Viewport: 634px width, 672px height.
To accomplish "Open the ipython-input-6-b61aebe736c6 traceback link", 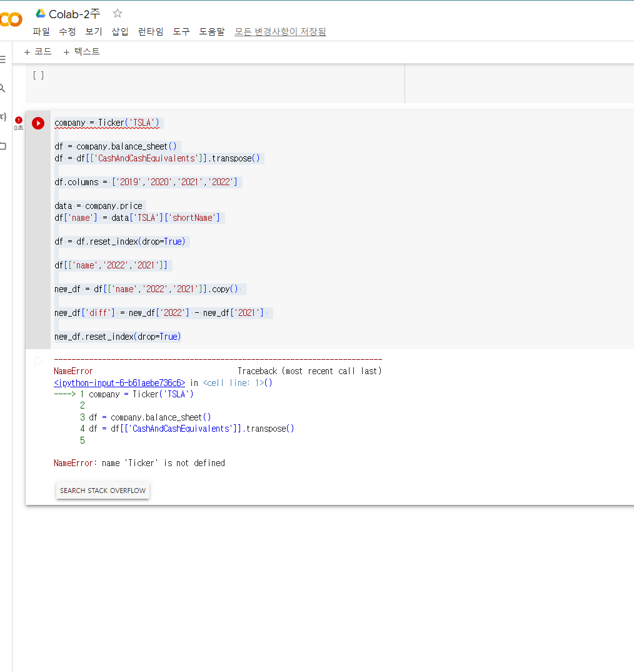I will 119,383.
